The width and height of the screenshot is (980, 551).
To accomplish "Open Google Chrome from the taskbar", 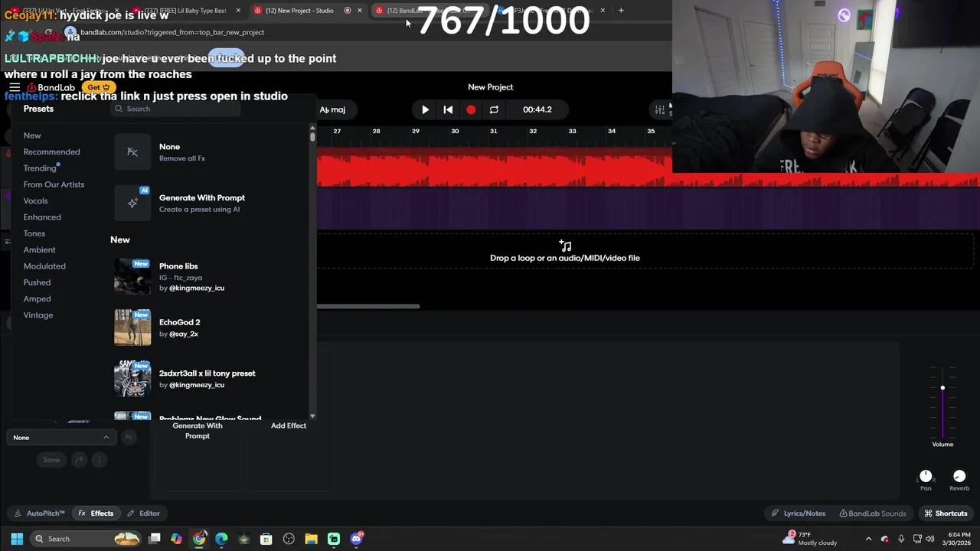I will coord(199,539).
